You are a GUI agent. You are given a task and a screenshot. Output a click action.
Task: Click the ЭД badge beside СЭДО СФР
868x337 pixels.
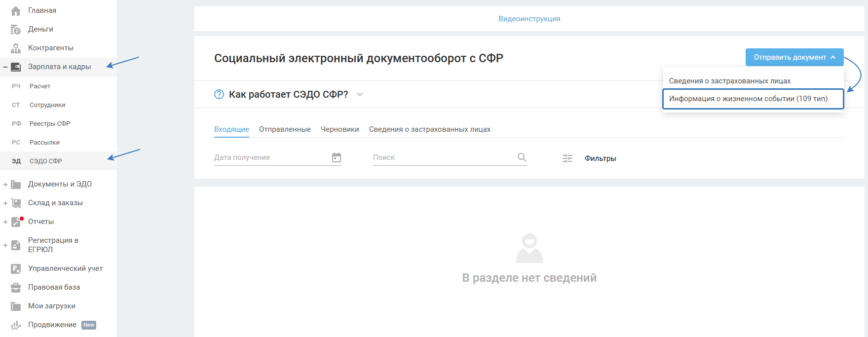pyautogui.click(x=16, y=161)
